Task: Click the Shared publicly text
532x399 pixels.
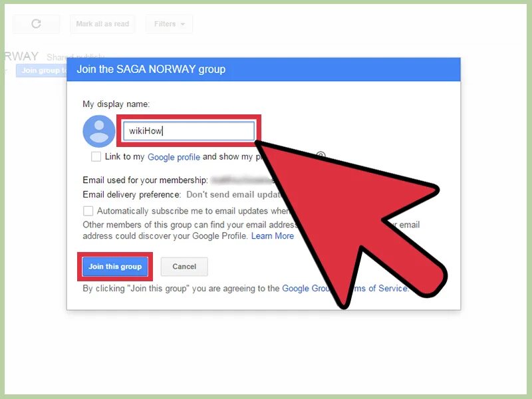Action: [x=75, y=57]
